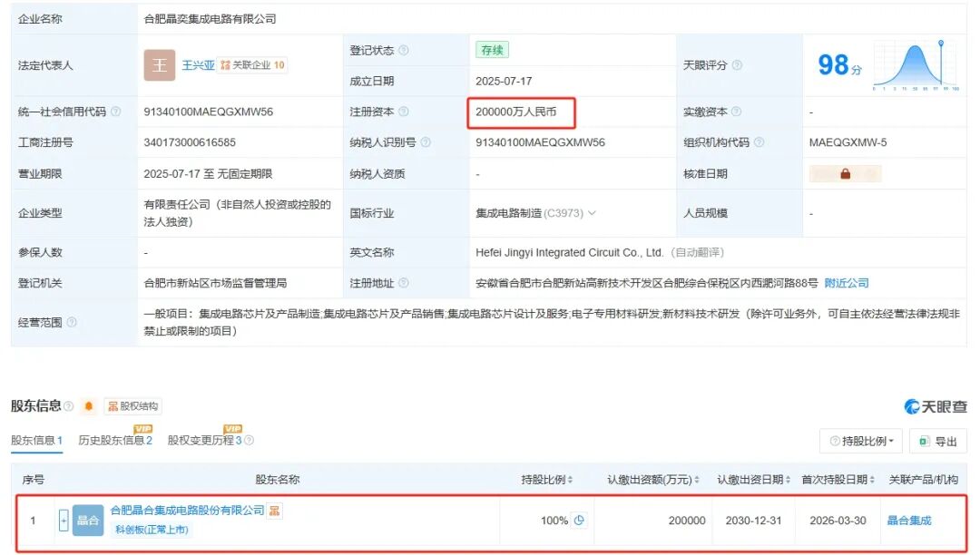Click the bell alert icon by 股东信息
980x555 pixels.
(89, 406)
